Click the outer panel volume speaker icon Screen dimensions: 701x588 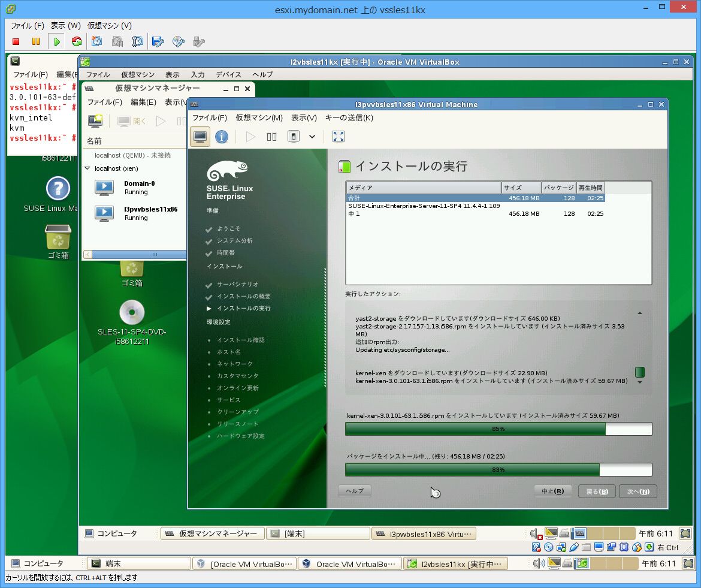539,563
